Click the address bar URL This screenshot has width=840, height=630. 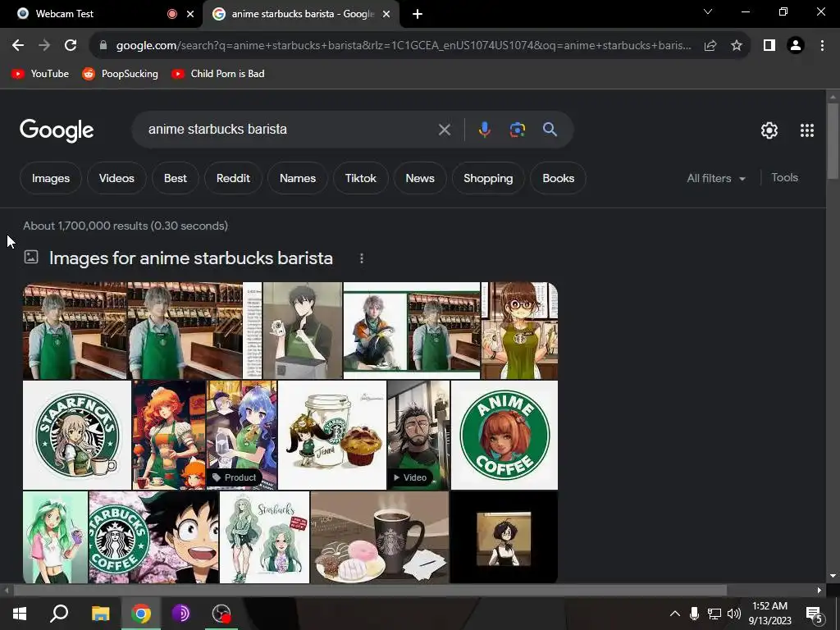[x=403, y=46]
